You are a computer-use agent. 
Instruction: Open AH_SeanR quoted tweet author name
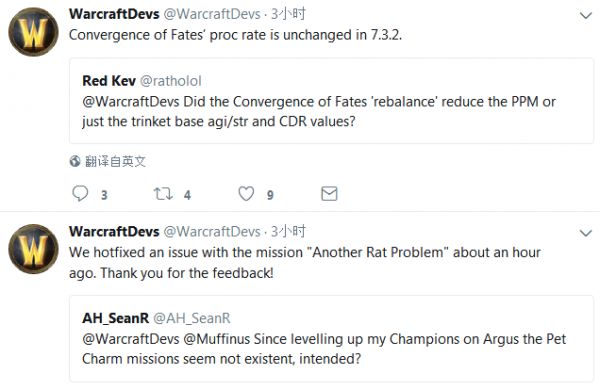115,318
